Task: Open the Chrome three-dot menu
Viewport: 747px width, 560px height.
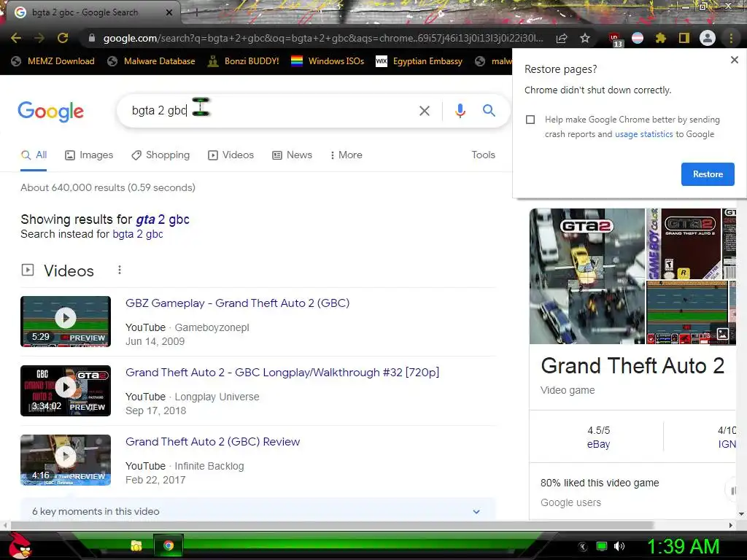Action: (731, 38)
